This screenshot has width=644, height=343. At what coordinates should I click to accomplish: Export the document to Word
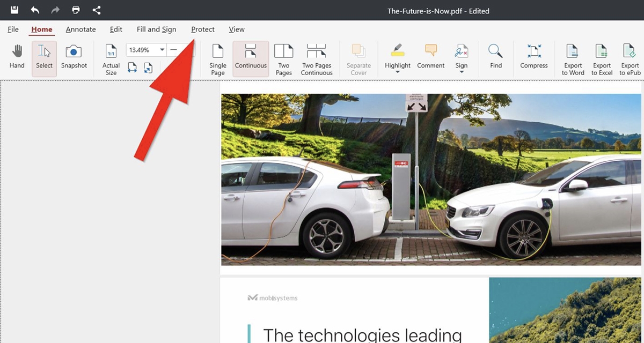click(573, 59)
